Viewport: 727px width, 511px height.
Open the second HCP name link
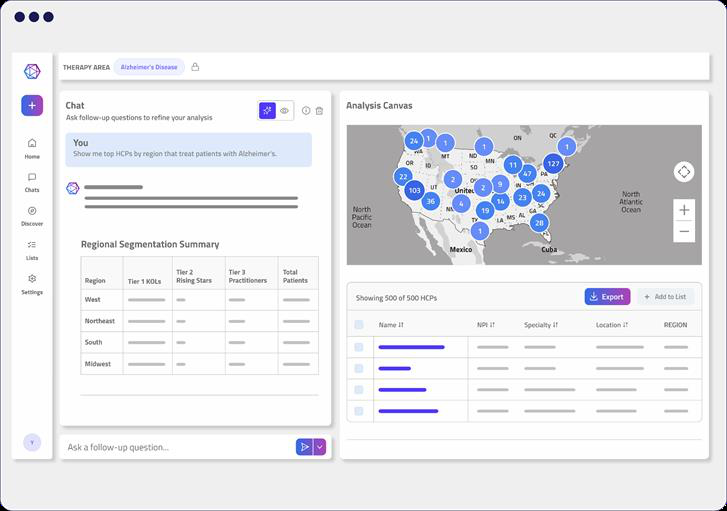coord(395,368)
